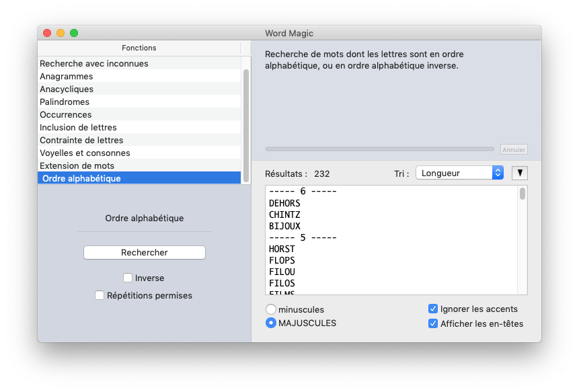Image resolution: width=579 pixels, height=392 pixels.
Task: Select Voyelles et consonnes function
Action: point(85,153)
